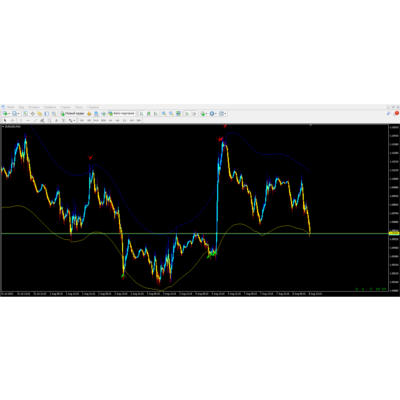The width and height of the screenshot is (400, 400).
Task: Switch to M5 timeframe
Action: pyautogui.click(x=89, y=120)
